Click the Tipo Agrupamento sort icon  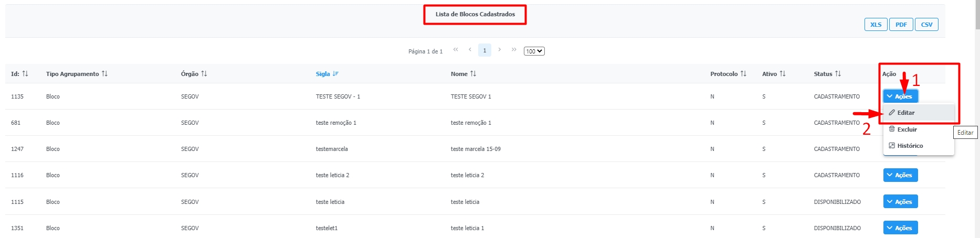point(105,74)
